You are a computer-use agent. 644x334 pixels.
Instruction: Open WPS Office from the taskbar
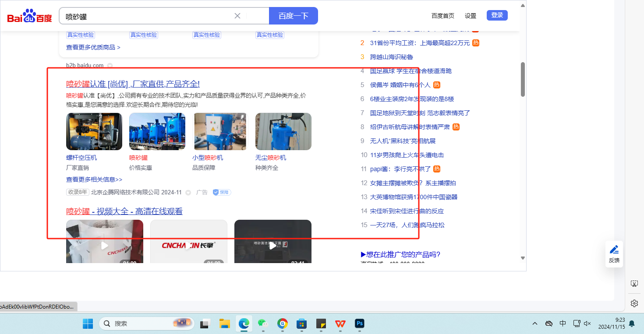[x=340, y=323]
